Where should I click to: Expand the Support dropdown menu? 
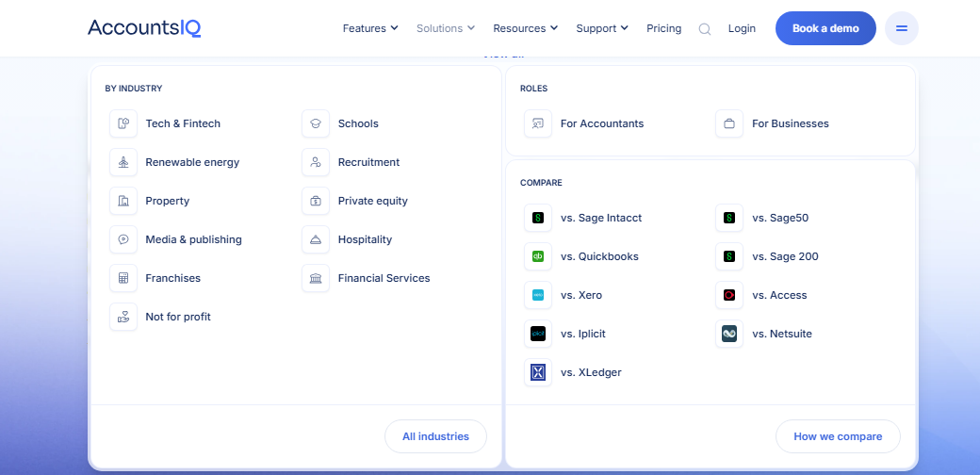pyautogui.click(x=602, y=28)
